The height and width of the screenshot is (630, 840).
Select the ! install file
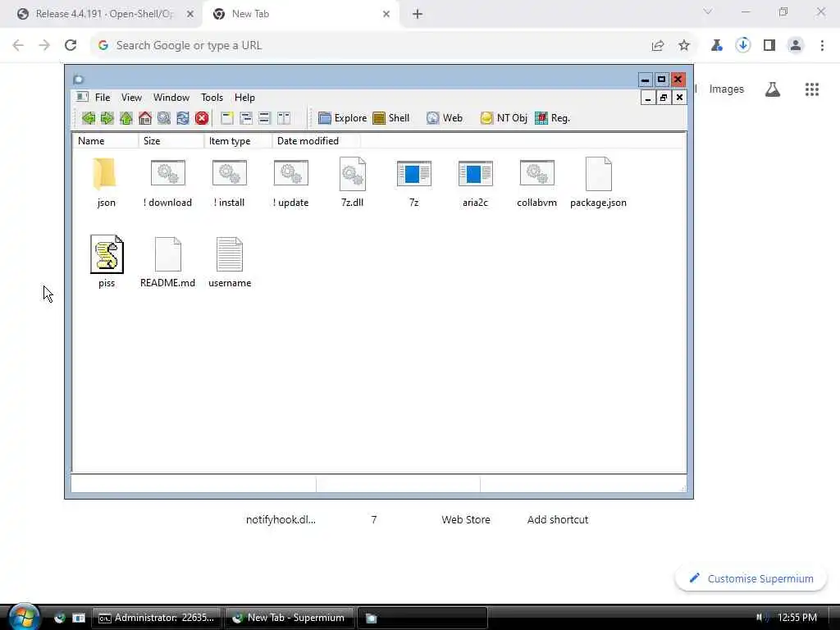[x=230, y=182]
